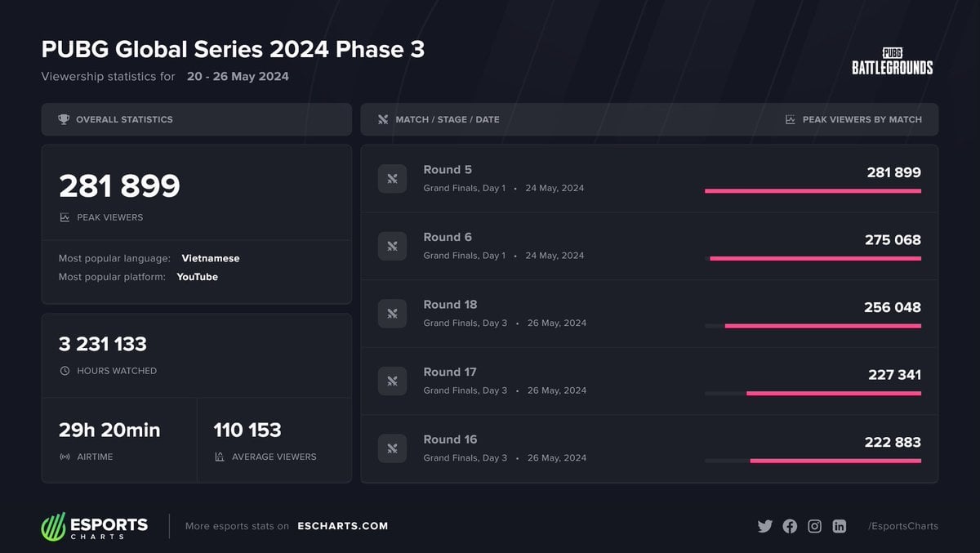Click the Esports Charts logo
Viewport: 980px width, 553px height.
point(95,526)
